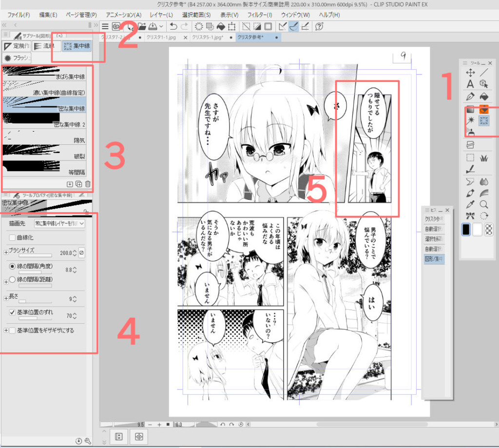Expand 線の間隔(距離) extra settings
The height and width of the screenshot is (448, 499).
click(x=6, y=282)
